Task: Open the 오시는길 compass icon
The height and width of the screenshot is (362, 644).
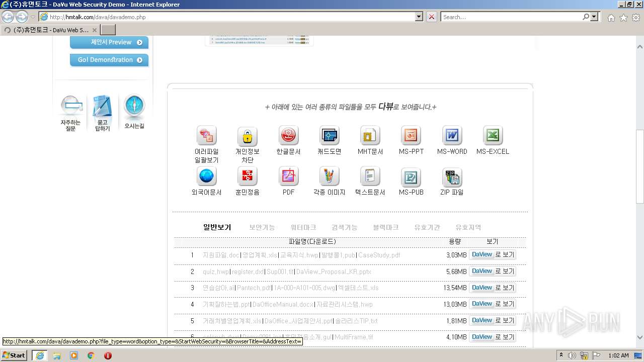Action: [134, 112]
